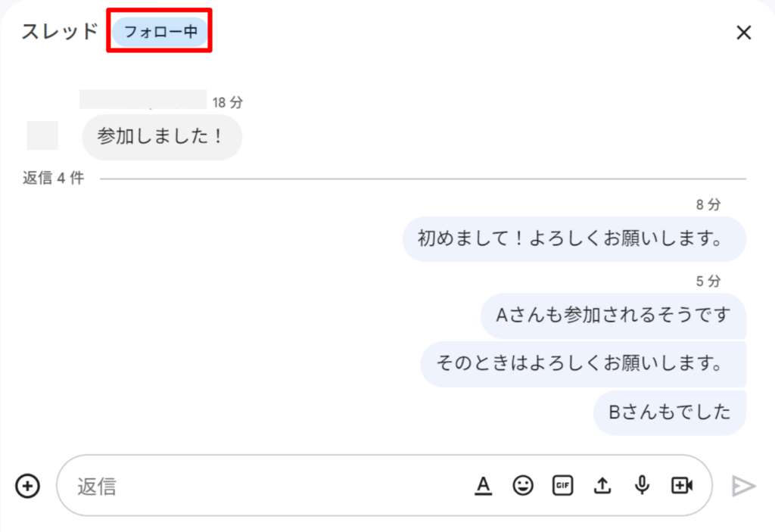This screenshot has width=775, height=532.
Task: Select the Aさんも参加されるそうです message
Action: coord(613,316)
